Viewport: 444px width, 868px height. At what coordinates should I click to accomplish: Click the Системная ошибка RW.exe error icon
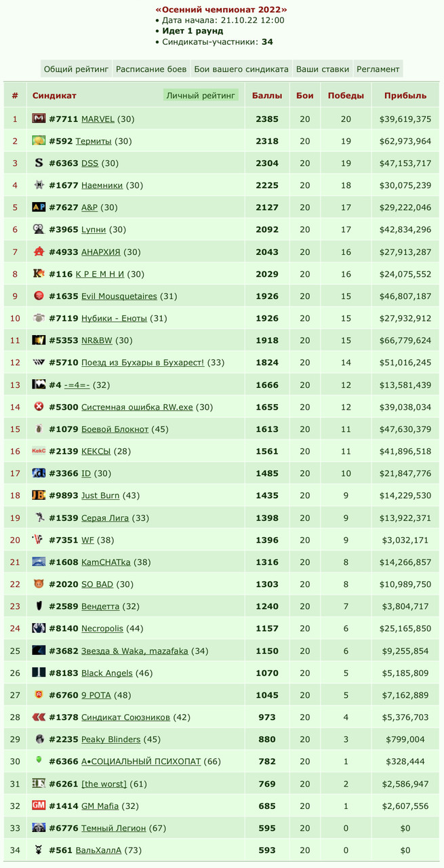click(x=39, y=407)
